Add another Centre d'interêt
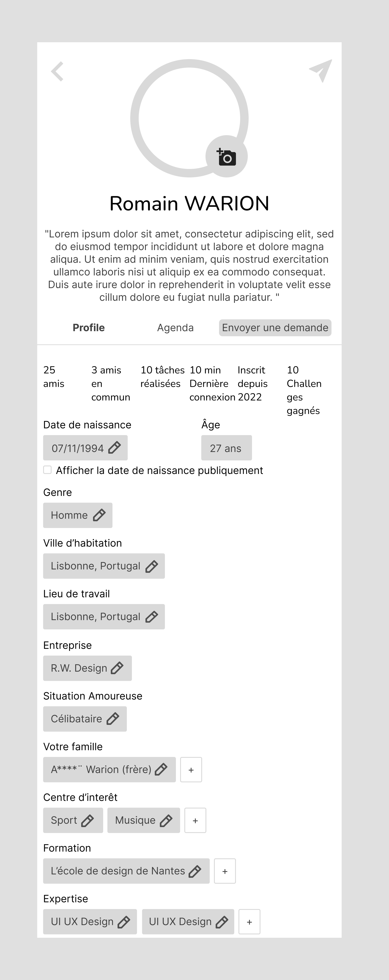The width and height of the screenshot is (389, 980). coord(195,820)
